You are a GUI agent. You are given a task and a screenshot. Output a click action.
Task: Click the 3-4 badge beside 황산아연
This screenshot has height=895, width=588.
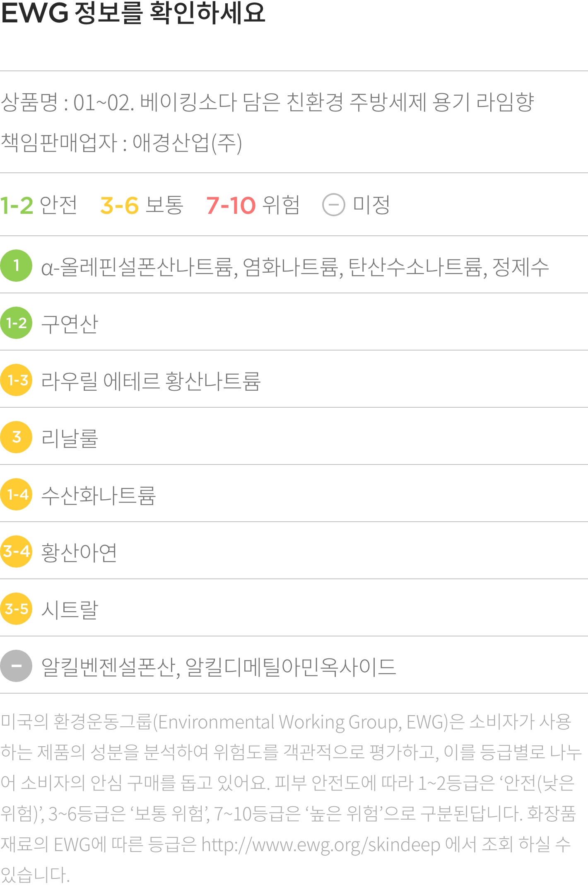16,552
